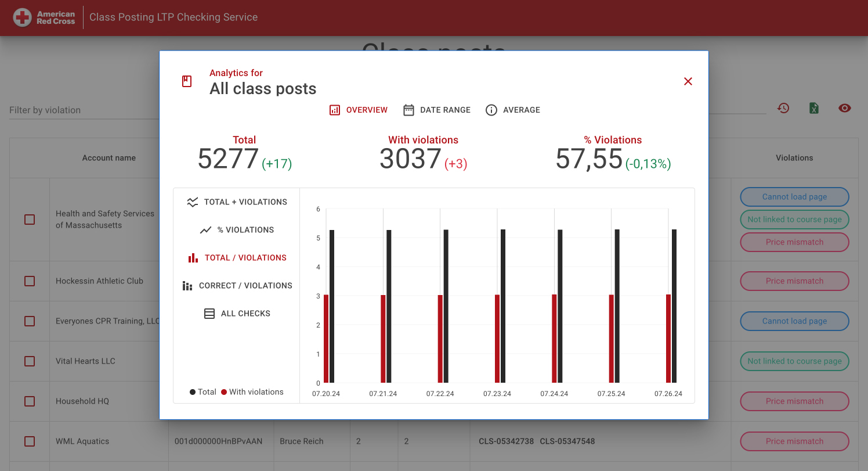The height and width of the screenshot is (471, 868).
Task: Click the CLS-05342738 class link
Action: 506,441
